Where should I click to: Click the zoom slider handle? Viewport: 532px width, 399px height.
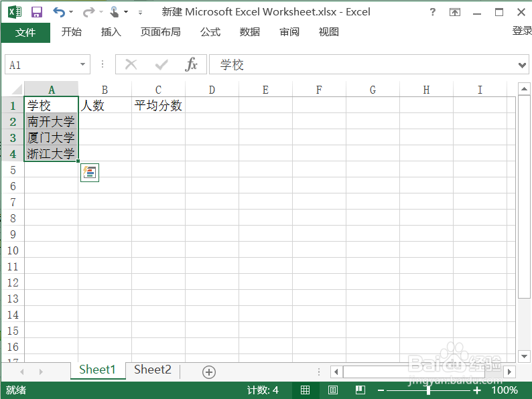429,390
